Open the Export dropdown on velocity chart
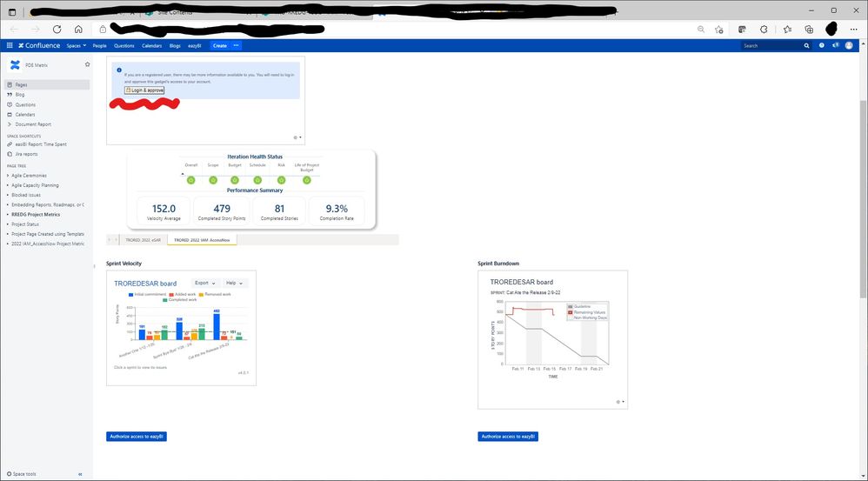The width and height of the screenshot is (868, 481). [x=205, y=283]
